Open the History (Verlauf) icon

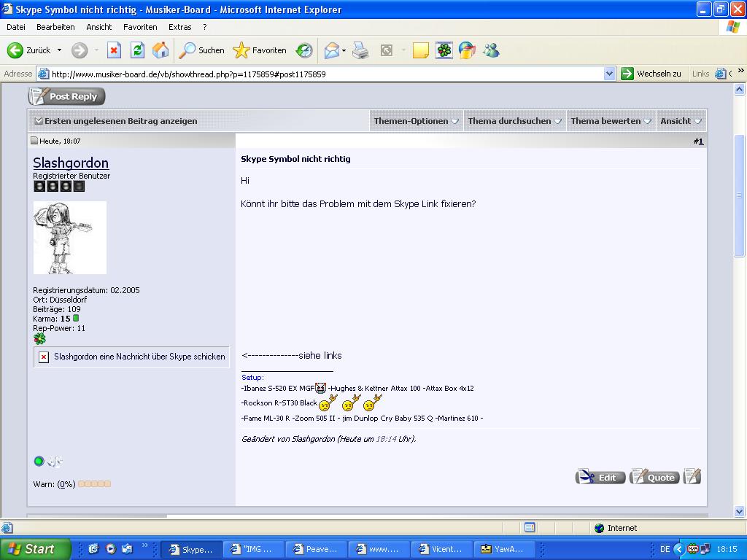304,50
